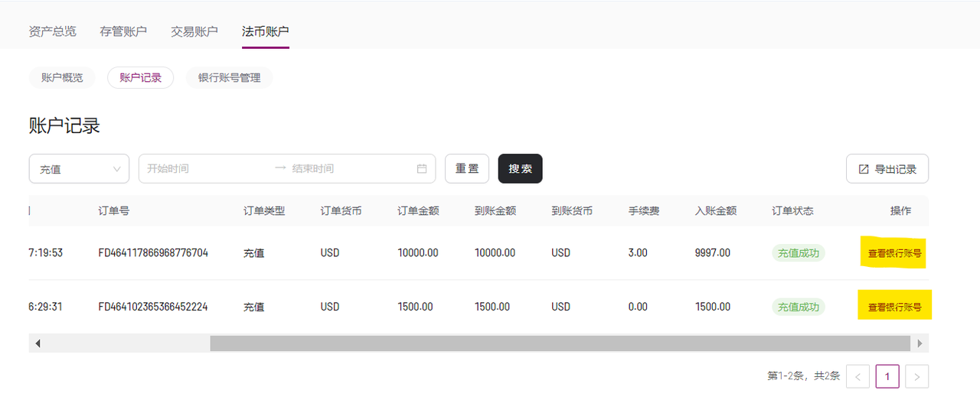Screen dimensions: 980x400
Task: View bank account for the 1500.00 order
Action: tap(894, 307)
